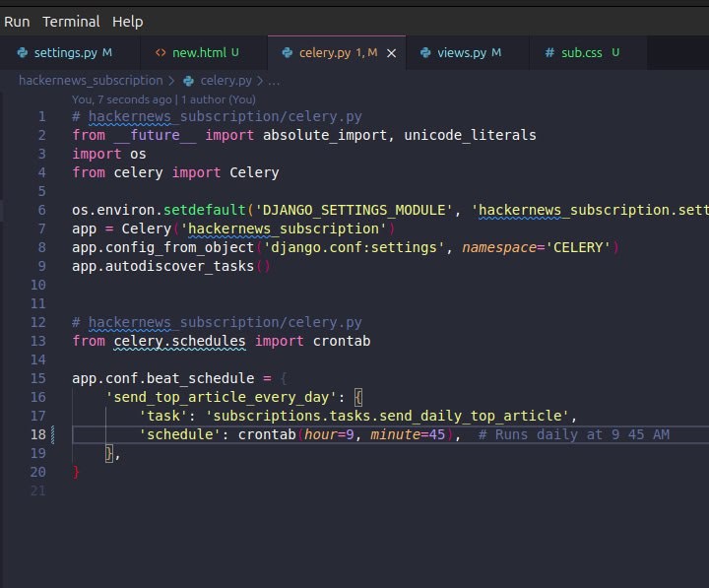
Task: Click hackernews_subscription breadcrumb folder
Action: click(x=91, y=81)
